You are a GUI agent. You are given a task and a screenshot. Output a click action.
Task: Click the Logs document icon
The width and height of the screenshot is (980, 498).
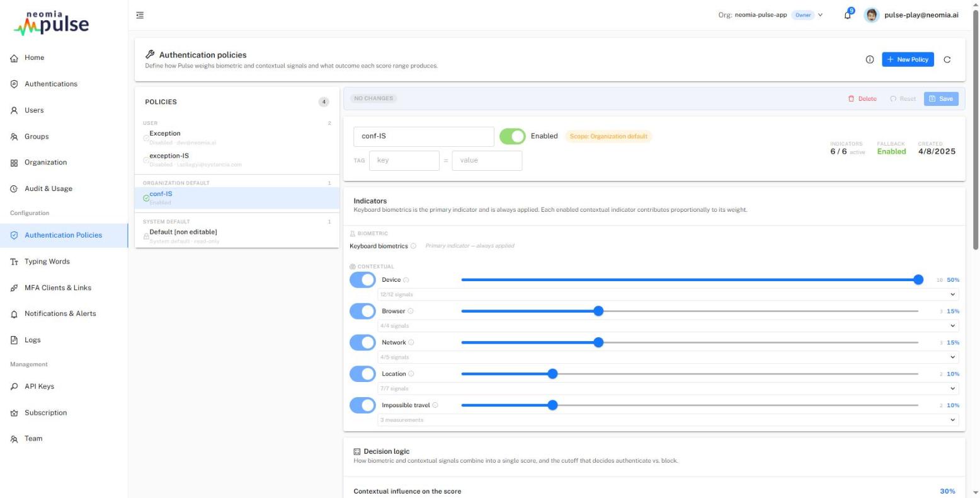point(14,340)
